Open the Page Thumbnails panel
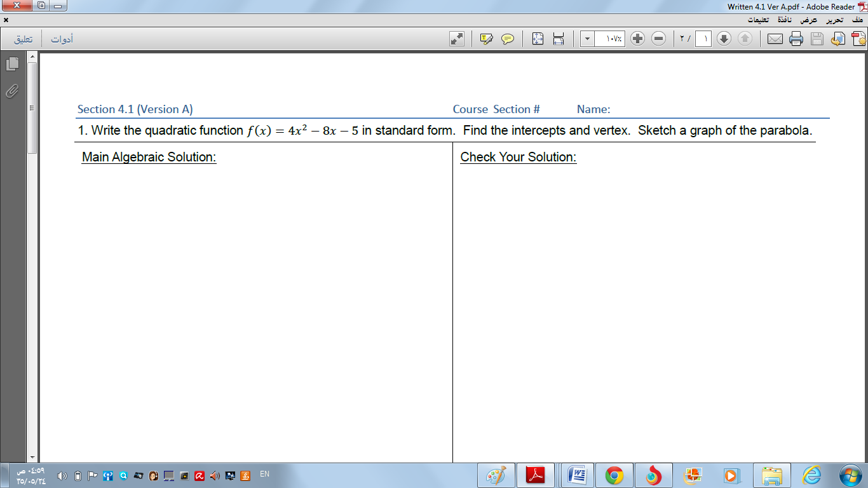The width and height of the screenshot is (868, 488). tap(11, 64)
